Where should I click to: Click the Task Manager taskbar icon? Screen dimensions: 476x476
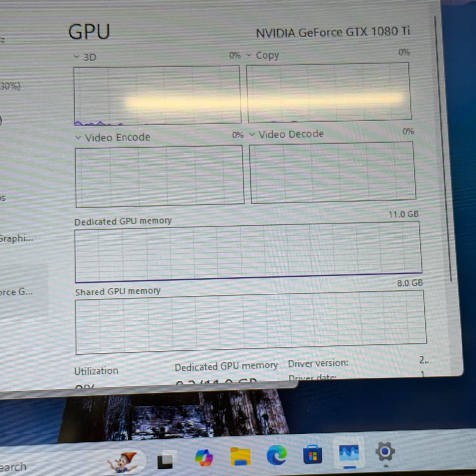(349, 453)
